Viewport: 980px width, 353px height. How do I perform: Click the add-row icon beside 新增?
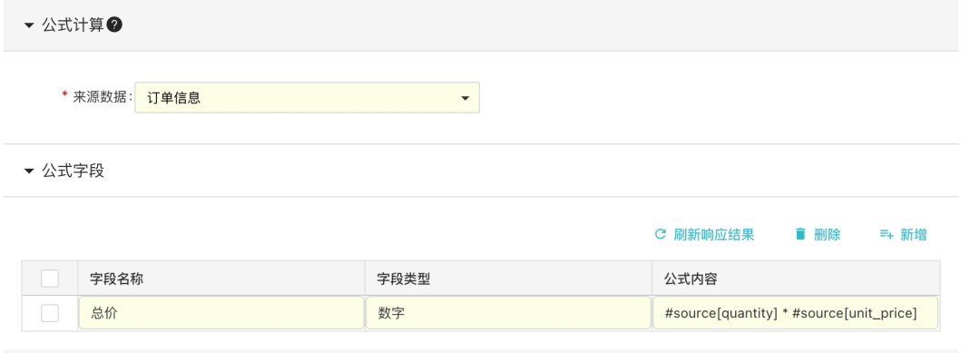[887, 234]
